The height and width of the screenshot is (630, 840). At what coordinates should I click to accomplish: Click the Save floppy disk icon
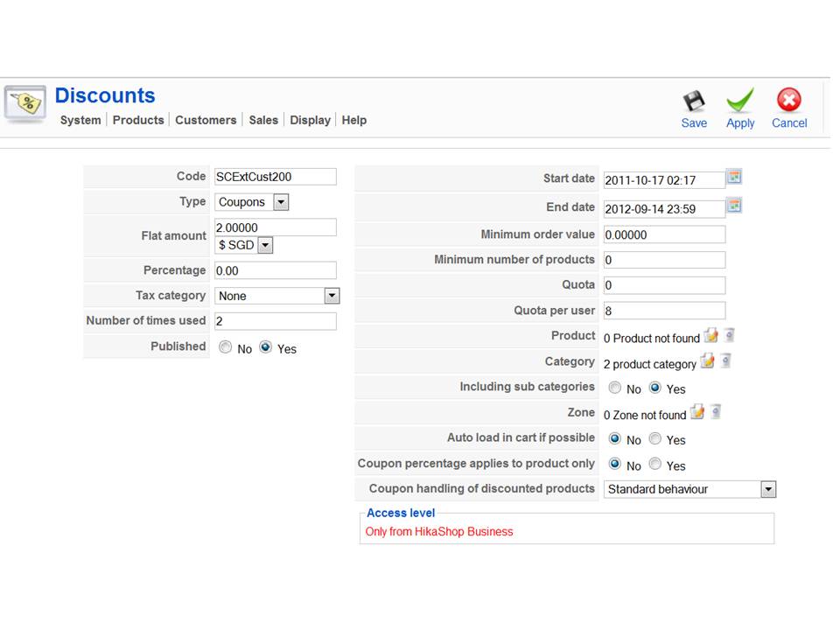(x=694, y=101)
